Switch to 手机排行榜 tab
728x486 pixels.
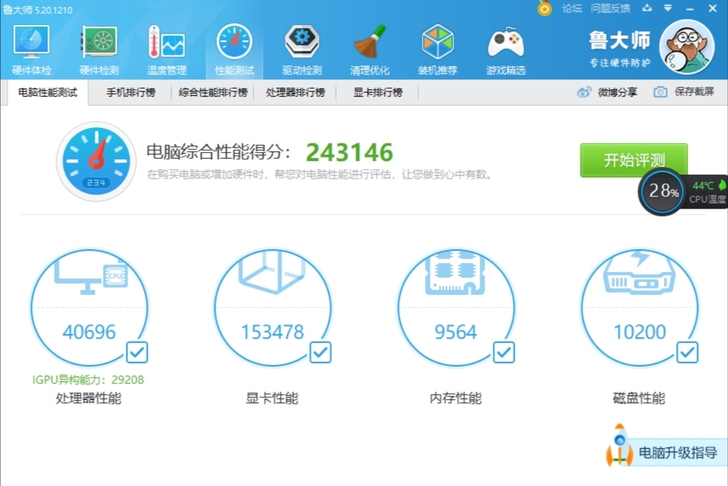click(130, 92)
